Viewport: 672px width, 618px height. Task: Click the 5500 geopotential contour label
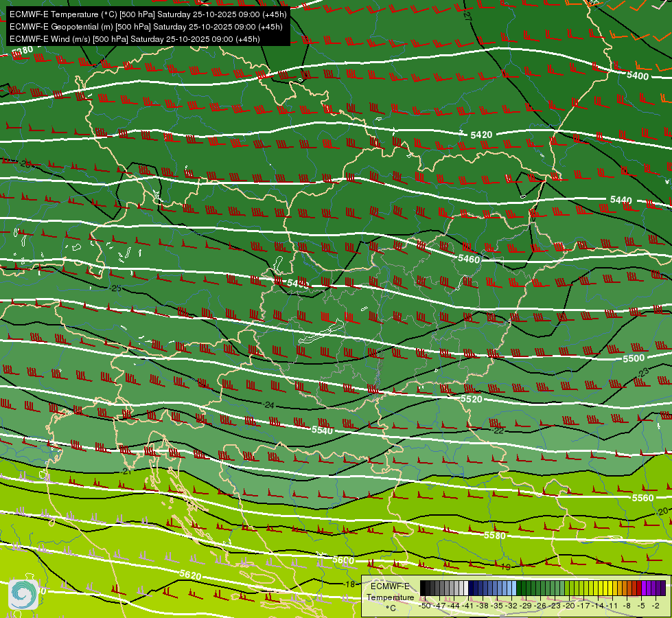coord(634,358)
